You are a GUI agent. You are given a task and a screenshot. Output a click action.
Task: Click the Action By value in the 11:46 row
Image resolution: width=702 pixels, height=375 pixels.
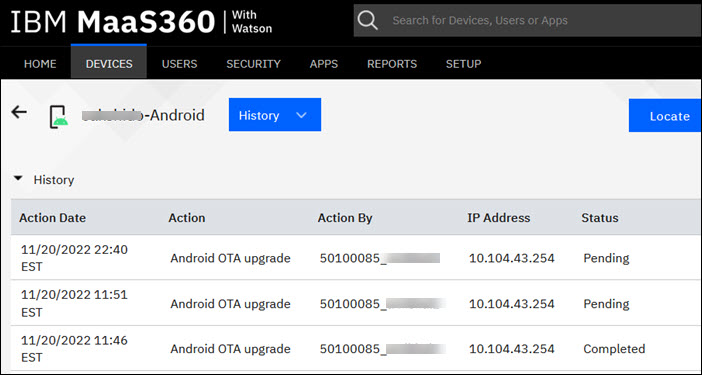[382, 349]
